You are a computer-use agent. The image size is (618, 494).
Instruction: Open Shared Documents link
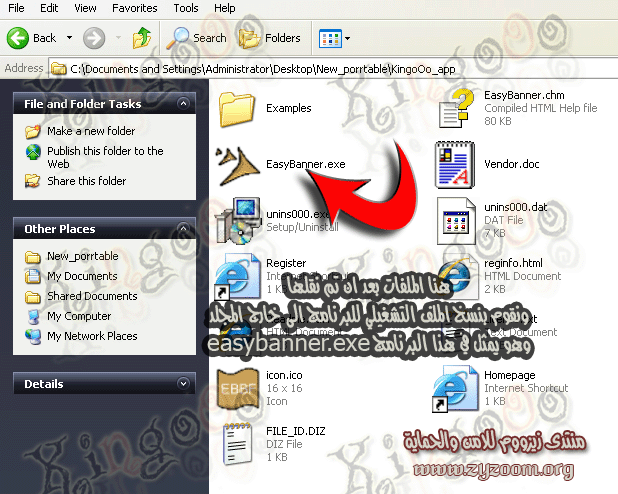pyautogui.click(x=92, y=296)
